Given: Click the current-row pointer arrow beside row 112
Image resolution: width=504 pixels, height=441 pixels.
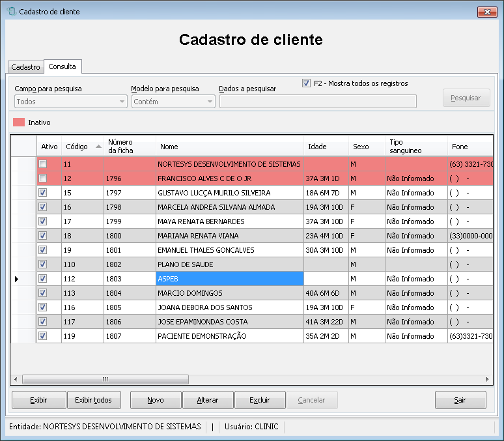Looking at the screenshot, I should [x=16, y=279].
